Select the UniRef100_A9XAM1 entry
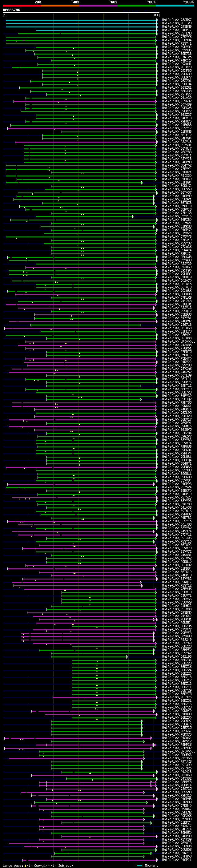 (176, 64)
